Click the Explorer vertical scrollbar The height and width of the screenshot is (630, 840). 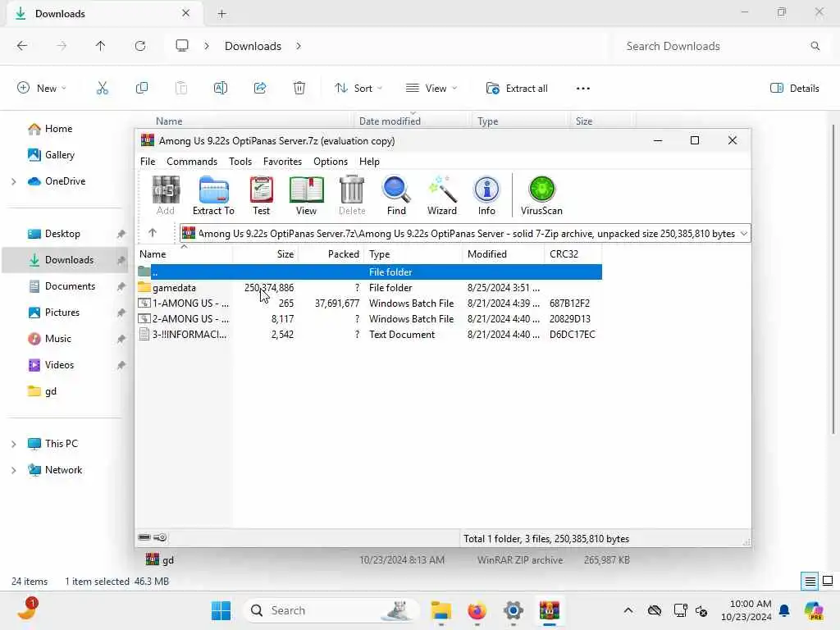tap(833, 279)
